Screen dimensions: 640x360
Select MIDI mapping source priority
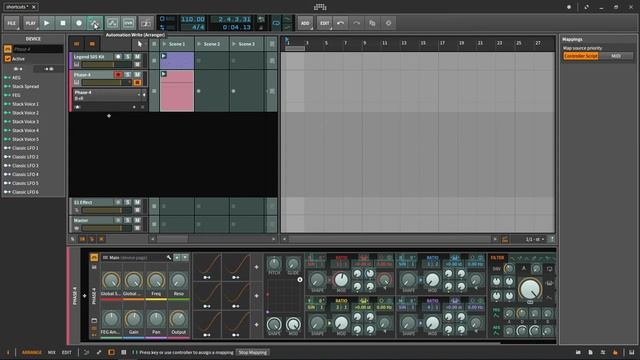[616, 56]
